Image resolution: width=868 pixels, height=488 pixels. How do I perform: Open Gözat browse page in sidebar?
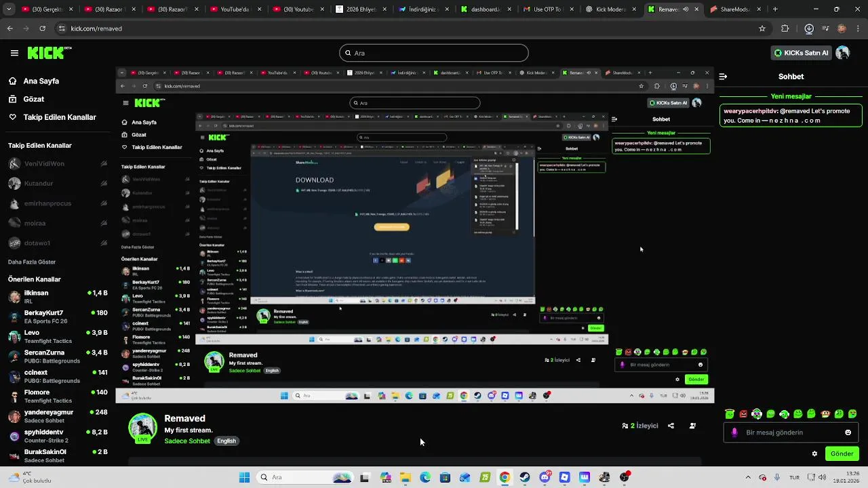click(34, 99)
